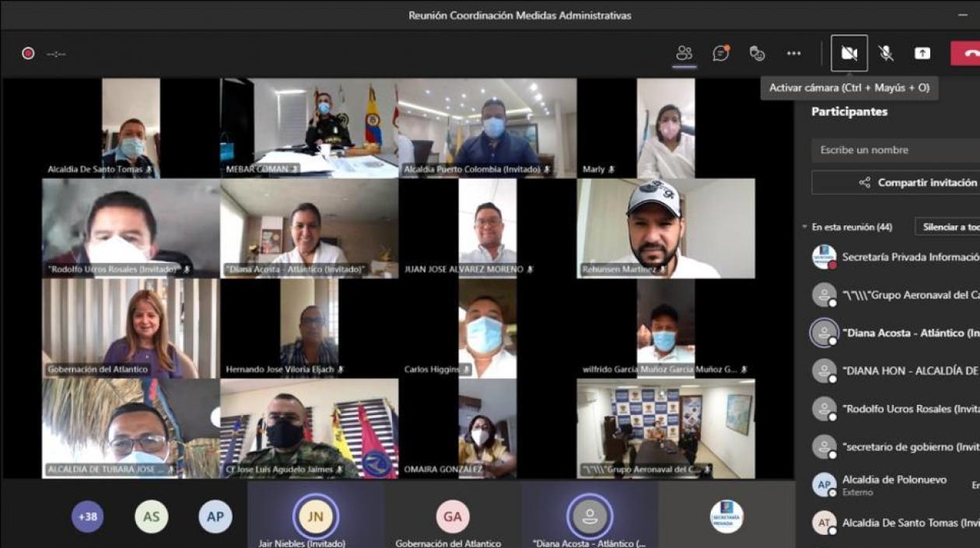Viewport: 980px width, 548px height.
Task: Turn on your camera
Action: (849, 52)
